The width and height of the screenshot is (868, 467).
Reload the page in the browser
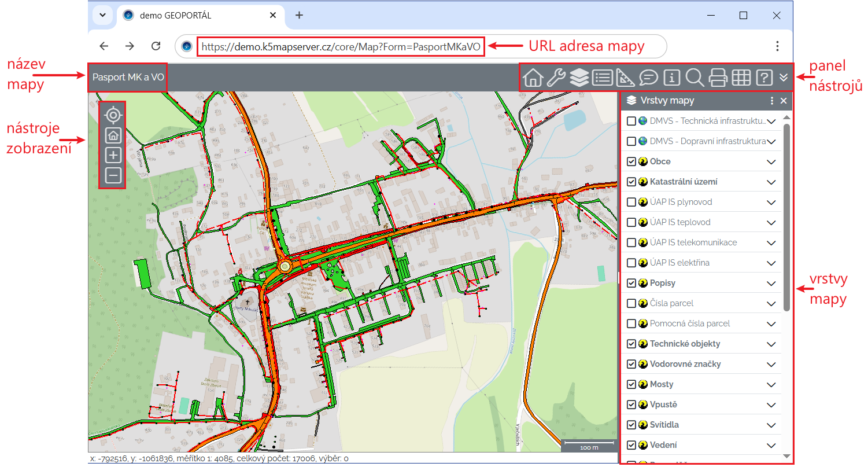tap(156, 46)
